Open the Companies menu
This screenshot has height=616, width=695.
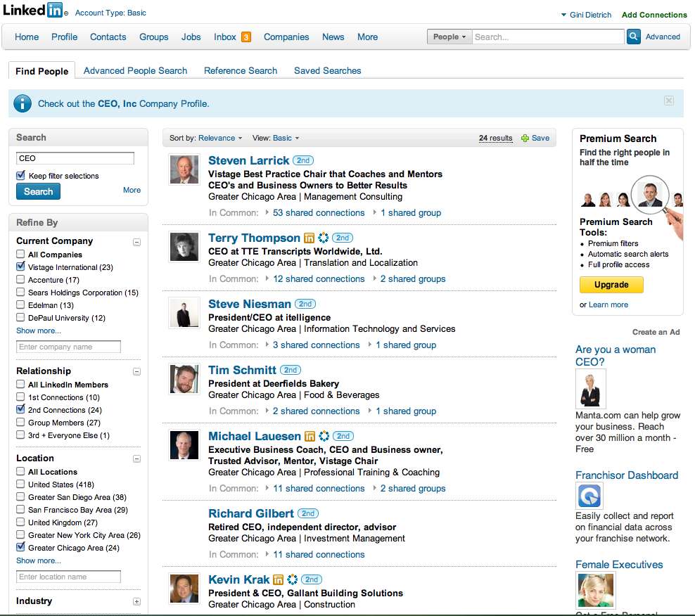[286, 37]
